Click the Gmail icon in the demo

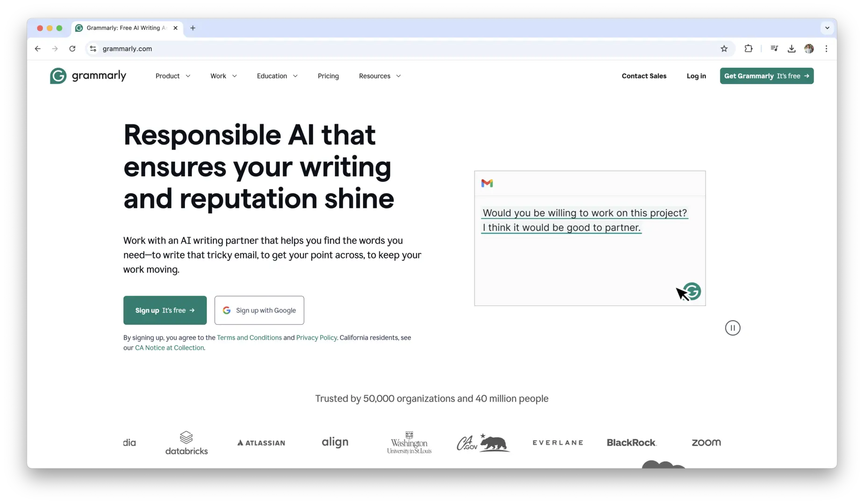coord(487,183)
